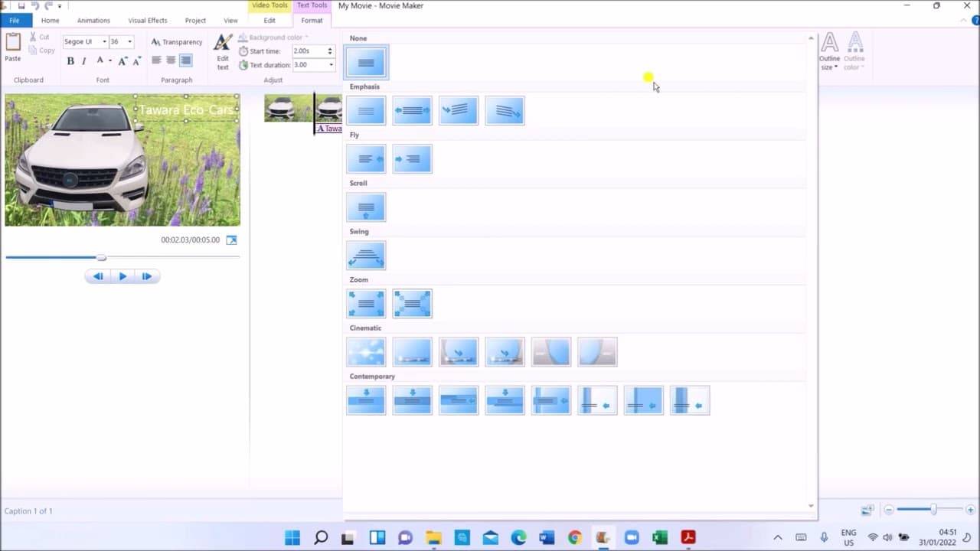This screenshot has width=980, height=551.
Task: Select the first Zoom text effect
Action: [x=366, y=303]
